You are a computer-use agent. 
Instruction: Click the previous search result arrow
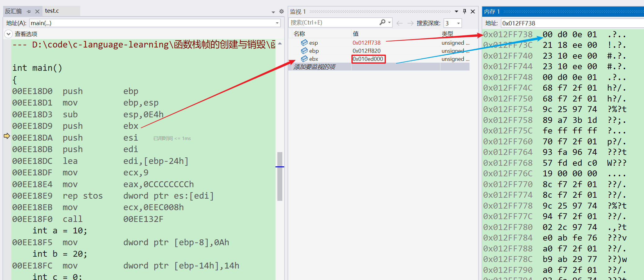pos(399,23)
